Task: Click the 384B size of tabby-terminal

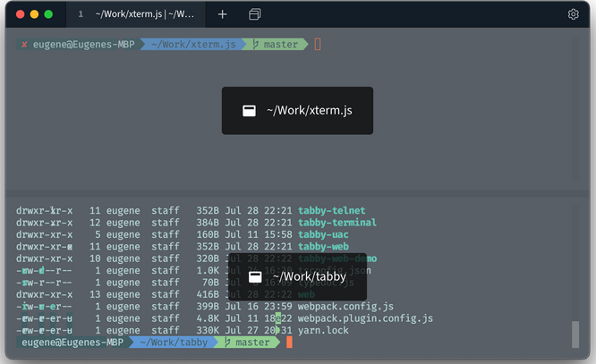Action: 208,223
